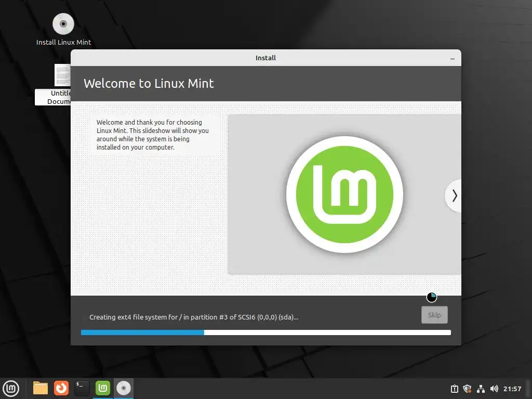Click the installation progress bar

pos(266,332)
